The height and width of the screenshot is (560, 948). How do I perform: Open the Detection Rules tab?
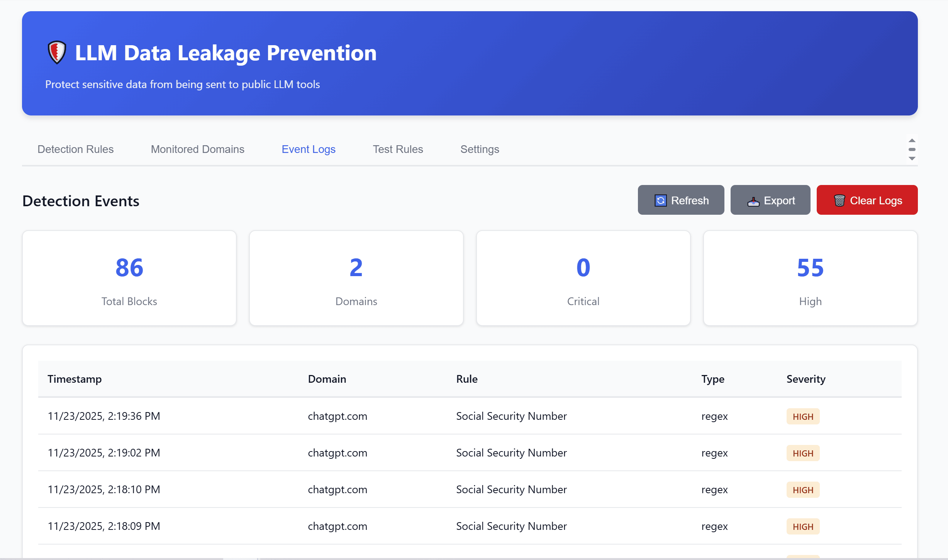tap(75, 149)
